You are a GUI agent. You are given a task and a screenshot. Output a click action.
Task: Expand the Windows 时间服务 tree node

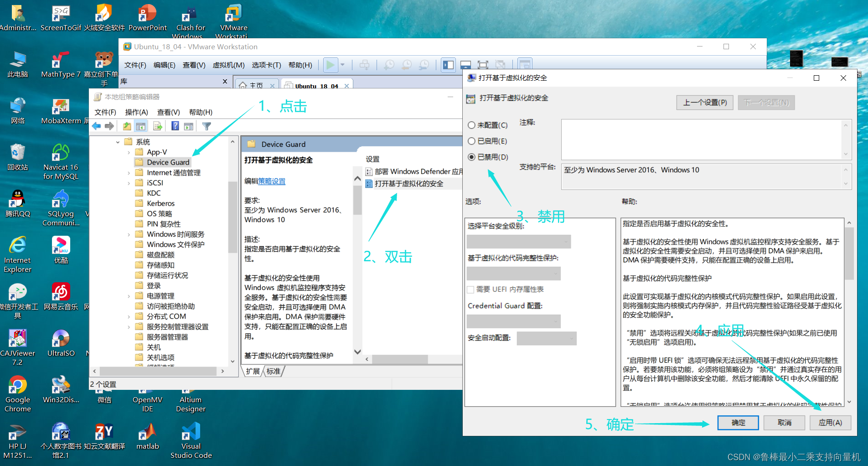point(129,234)
